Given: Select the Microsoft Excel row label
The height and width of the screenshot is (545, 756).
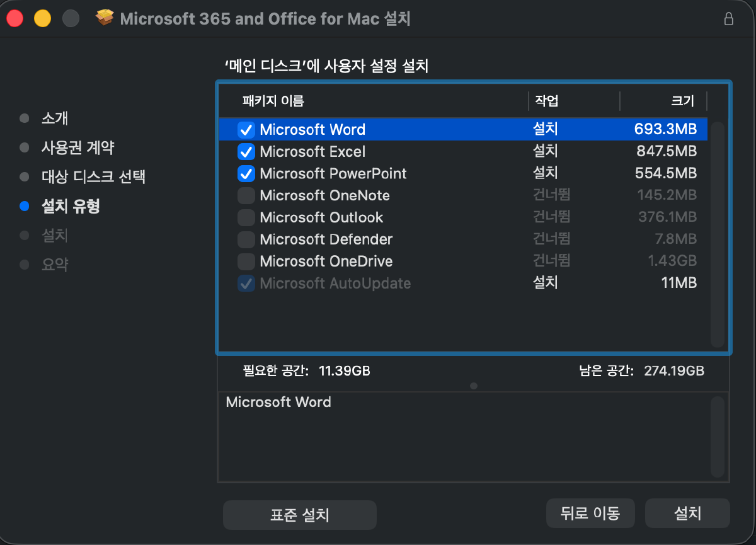Looking at the screenshot, I should (312, 152).
